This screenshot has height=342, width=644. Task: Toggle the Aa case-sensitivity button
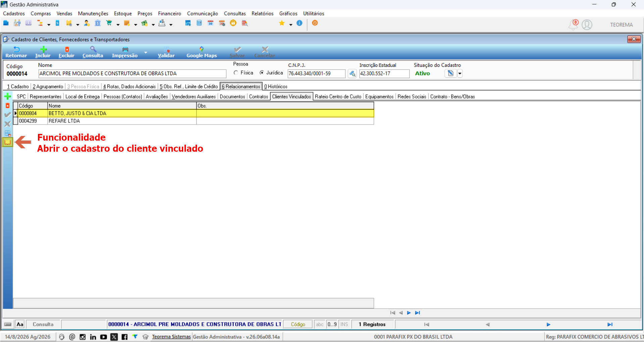point(20,324)
